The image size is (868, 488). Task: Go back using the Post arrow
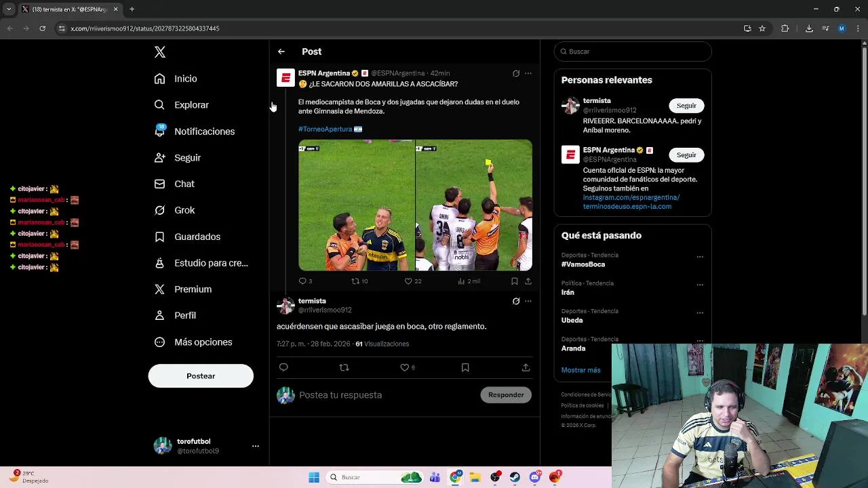click(281, 52)
